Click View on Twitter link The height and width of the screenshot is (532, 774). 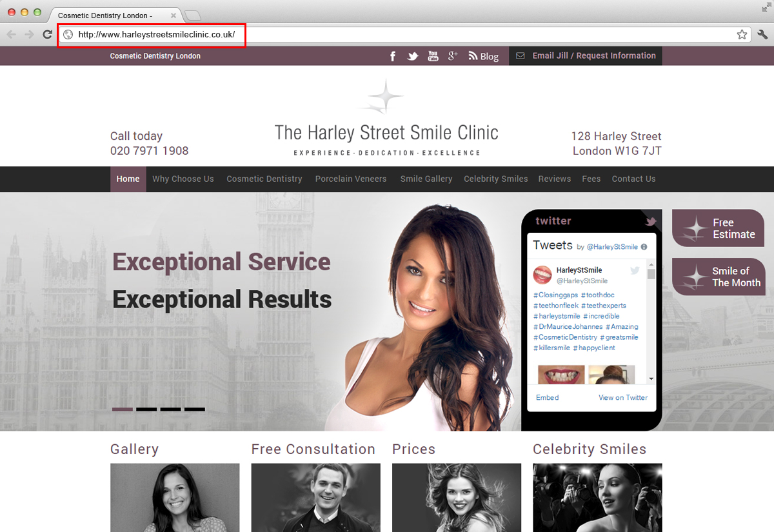tap(623, 398)
